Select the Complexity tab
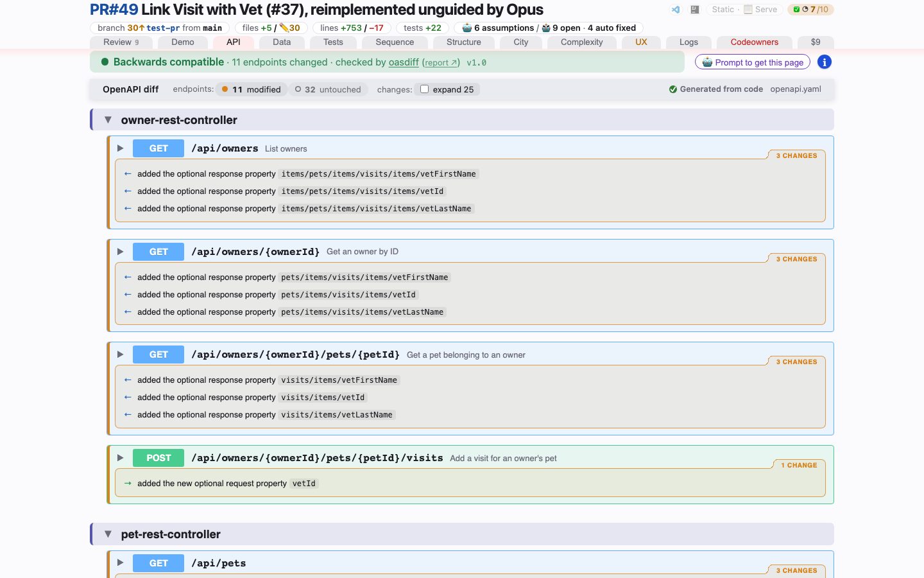Viewport: 924px width, 578px height. tap(582, 42)
